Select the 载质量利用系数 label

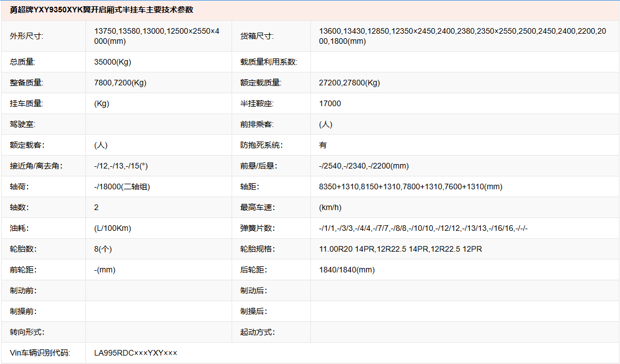pyautogui.click(x=269, y=62)
